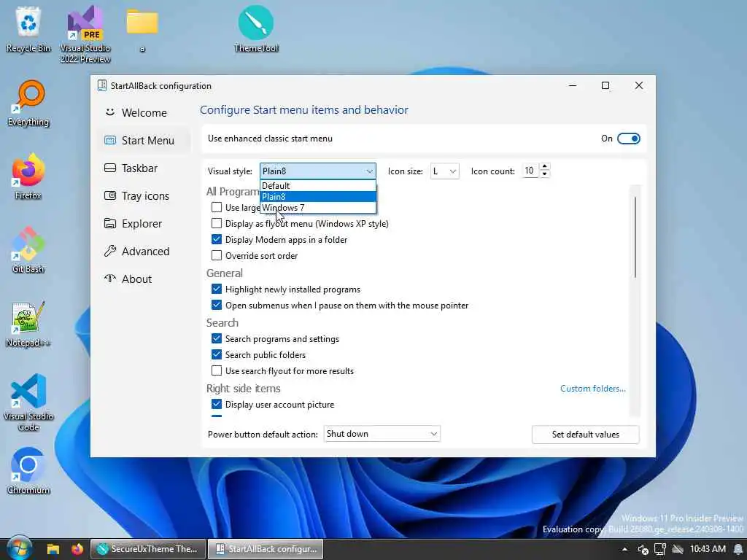The width and height of the screenshot is (747, 560).
Task: Open the Welcome section
Action: (x=144, y=113)
